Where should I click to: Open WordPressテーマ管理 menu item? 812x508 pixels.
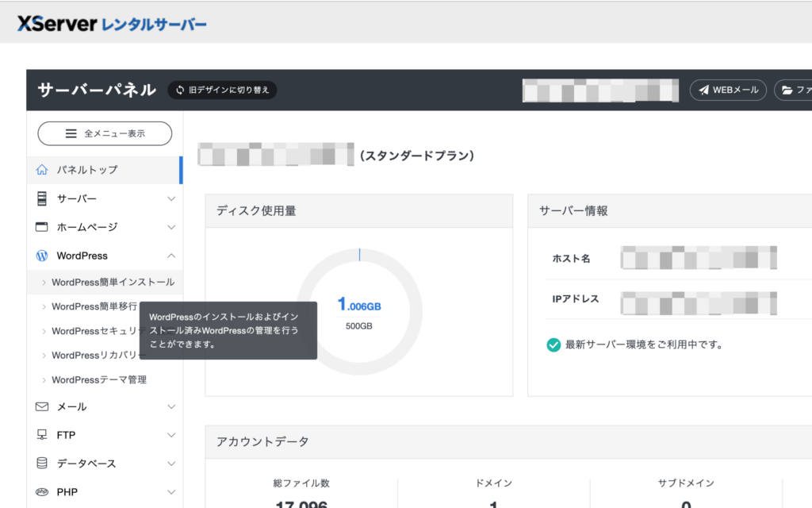(x=99, y=379)
